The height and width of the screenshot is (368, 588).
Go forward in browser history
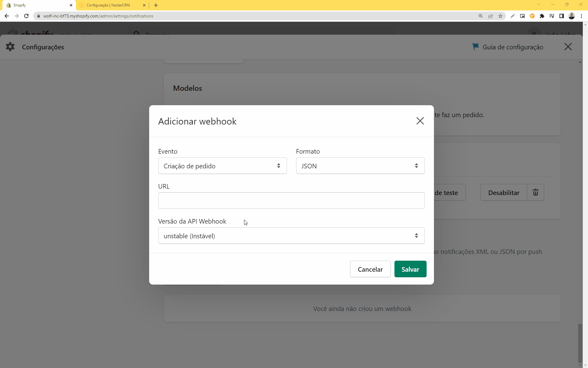tap(17, 16)
